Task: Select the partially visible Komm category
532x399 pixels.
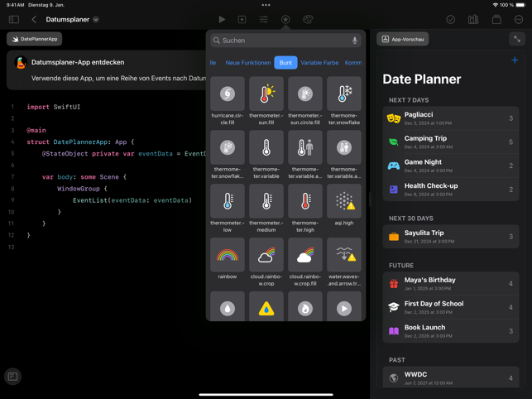Action: (353, 62)
